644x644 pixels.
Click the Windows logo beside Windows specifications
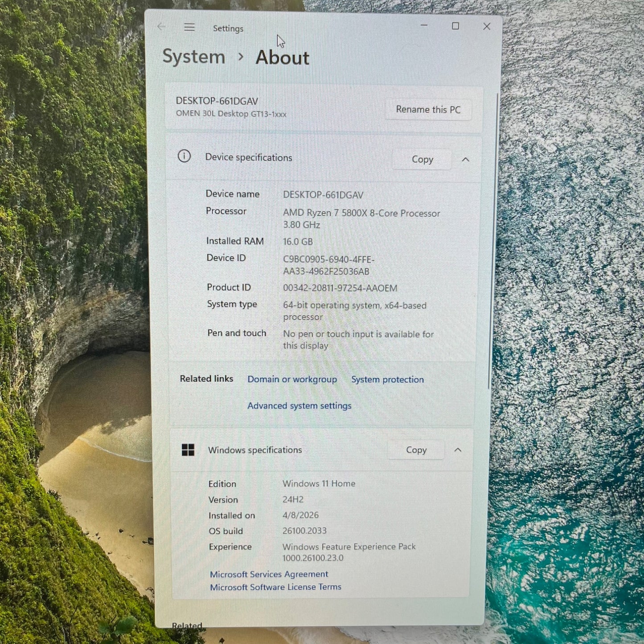(x=188, y=450)
